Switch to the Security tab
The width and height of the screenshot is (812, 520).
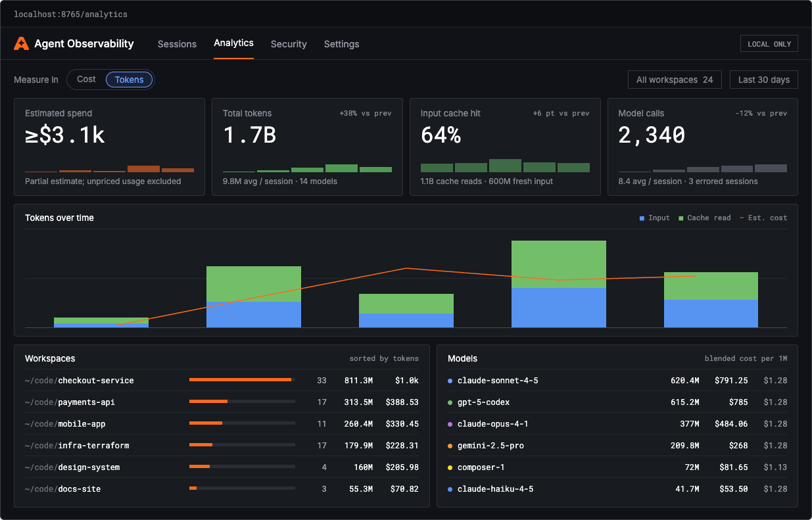pyautogui.click(x=289, y=44)
